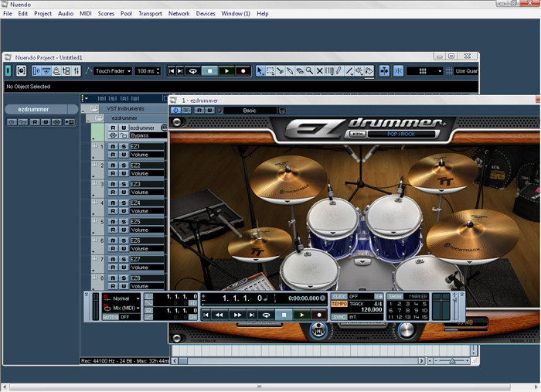Select the Time Warp tool
541x392 pixels.
pyautogui.click(x=329, y=71)
